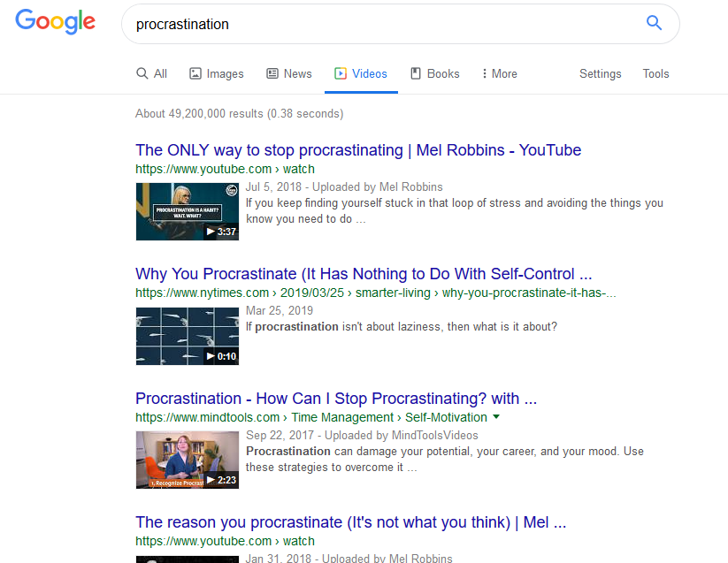Select the Videos tab
The width and height of the screenshot is (728, 563).
click(361, 73)
